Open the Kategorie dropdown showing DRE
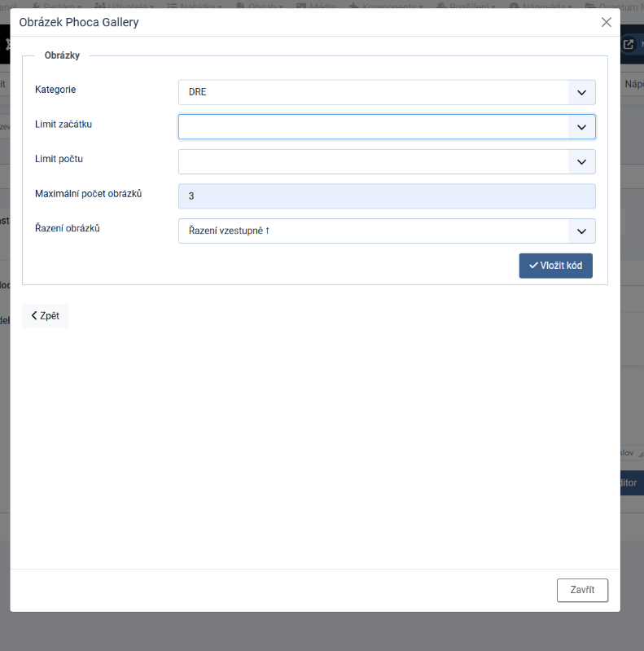The image size is (644, 651). [387, 92]
